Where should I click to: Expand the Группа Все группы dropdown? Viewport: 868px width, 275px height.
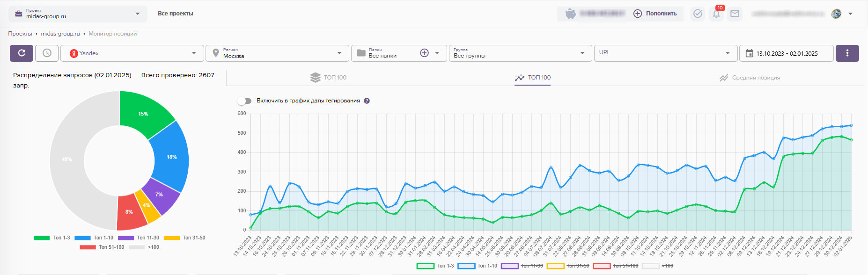tap(519, 53)
